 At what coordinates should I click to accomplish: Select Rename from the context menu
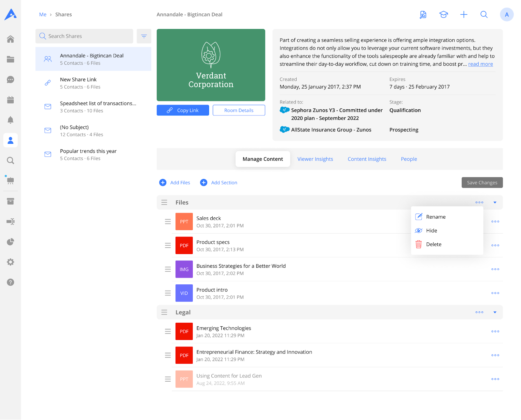[x=435, y=217]
